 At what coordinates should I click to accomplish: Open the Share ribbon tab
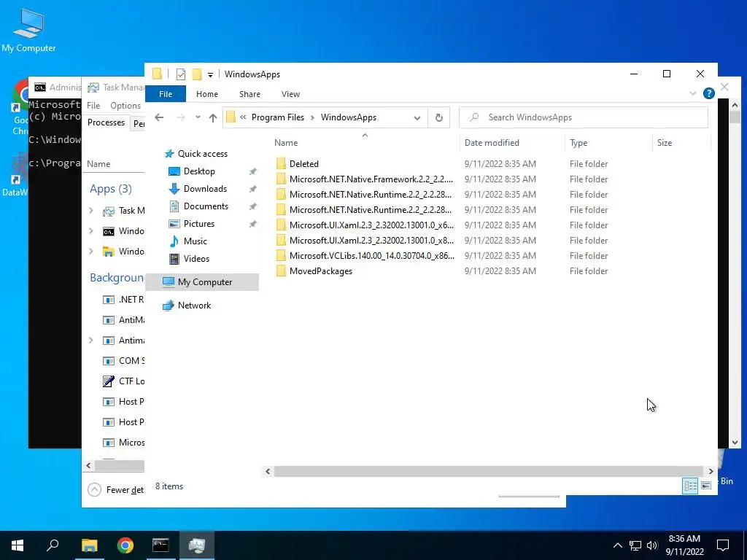[249, 94]
